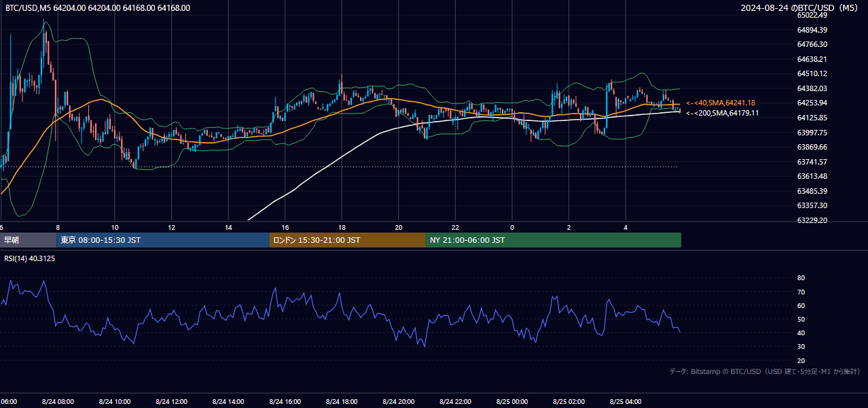This screenshot has height=408, width=868.
Task: Click the 8/24 08:00 time label
Action: [58, 401]
